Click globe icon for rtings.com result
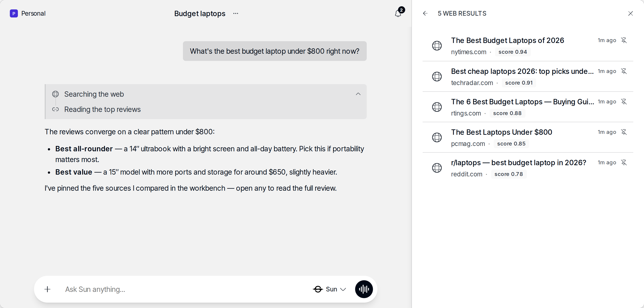 [437, 107]
